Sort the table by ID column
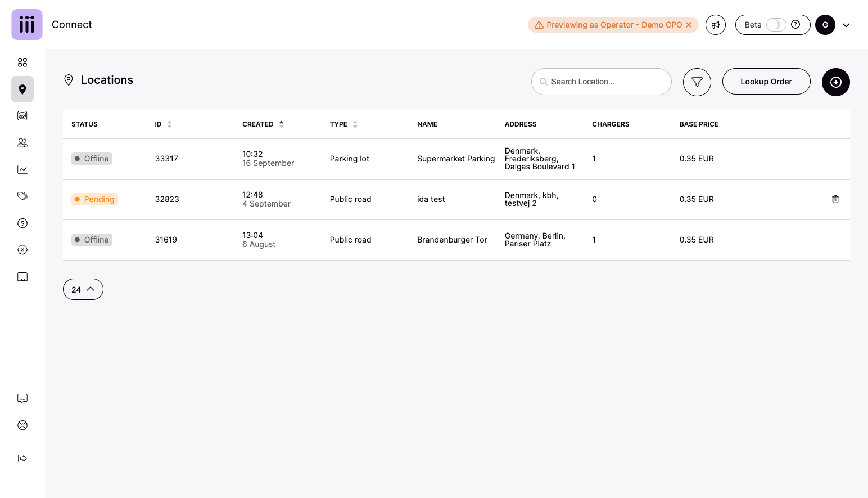The height and width of the screenshot is (498, 868). [169, 124]
